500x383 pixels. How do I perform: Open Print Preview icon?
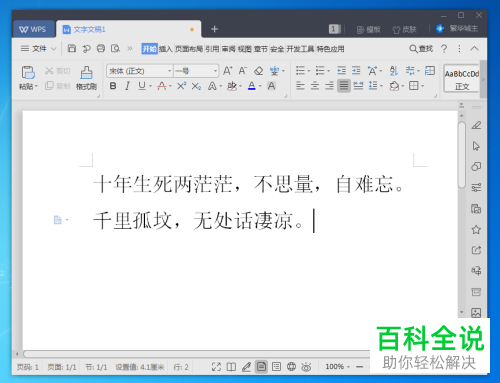pyautogui.click(x=115, y=49)
